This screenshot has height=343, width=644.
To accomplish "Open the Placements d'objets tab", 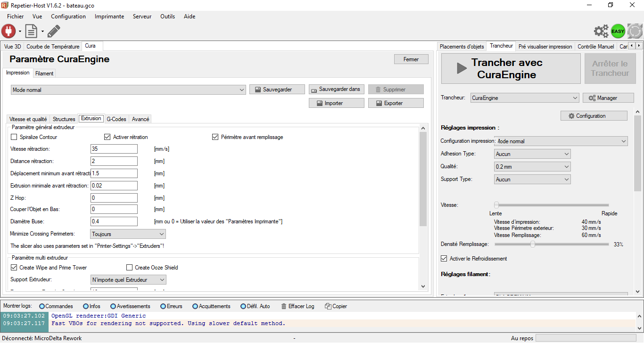I will (462, 47).
